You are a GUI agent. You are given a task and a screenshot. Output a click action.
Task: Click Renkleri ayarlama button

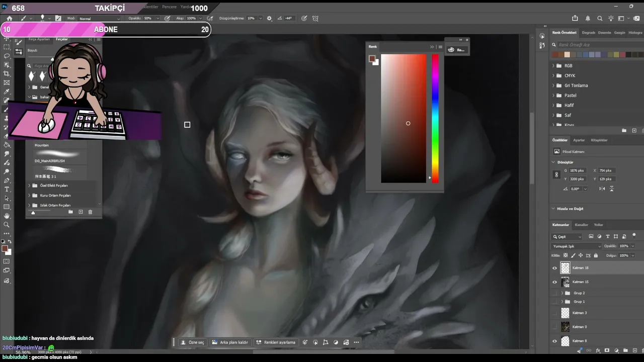click(x=276, y=342)
